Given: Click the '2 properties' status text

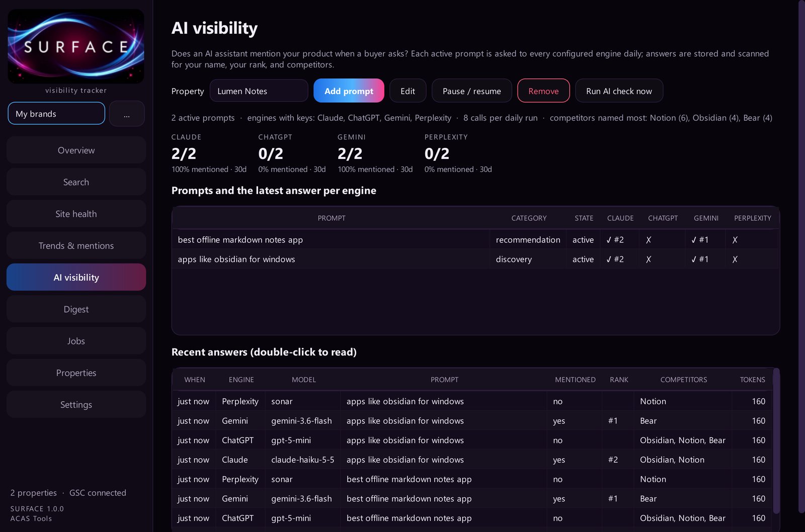Looking at the screenshot, I should point(34,493).
